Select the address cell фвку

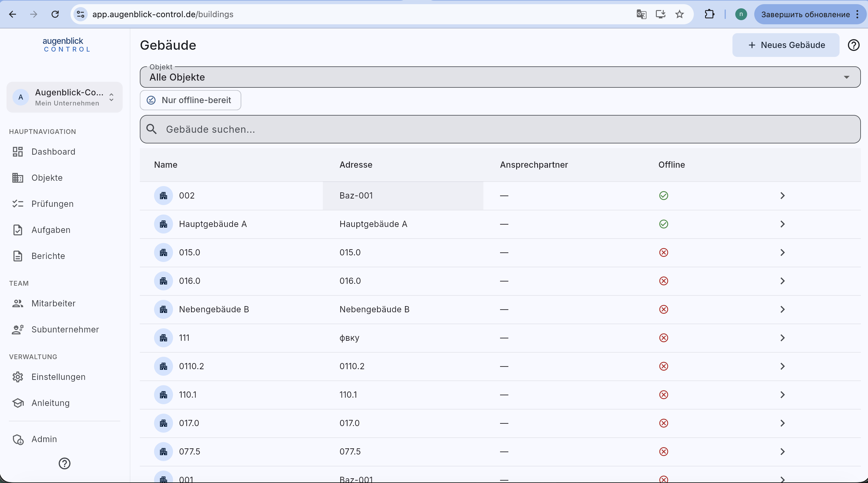pyautogui.click(x=403, y=338)
